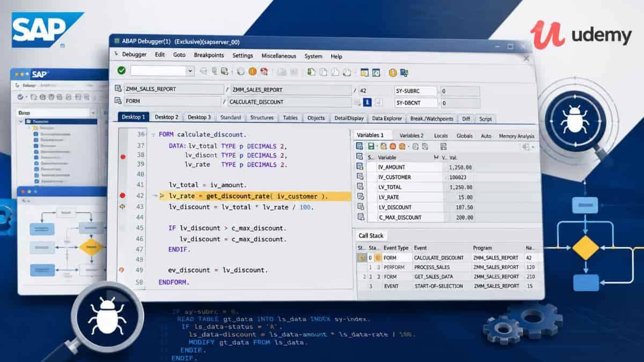Click the row icon next to C_MAX_DISCOUNT
Image resolution: width=644 pixels, height=362 pixels.
point(360,217)
